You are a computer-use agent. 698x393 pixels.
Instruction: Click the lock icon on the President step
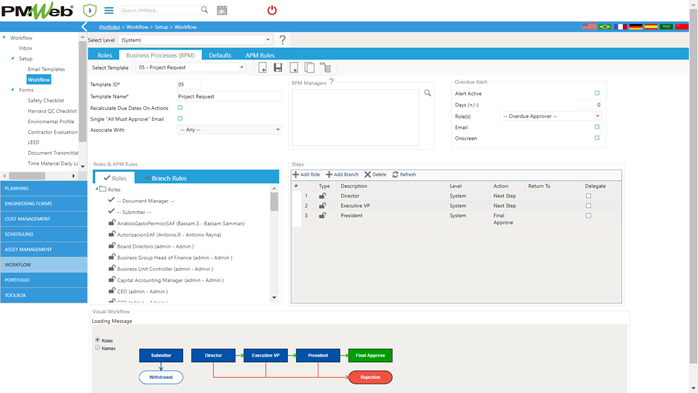[x=322, y=215]
